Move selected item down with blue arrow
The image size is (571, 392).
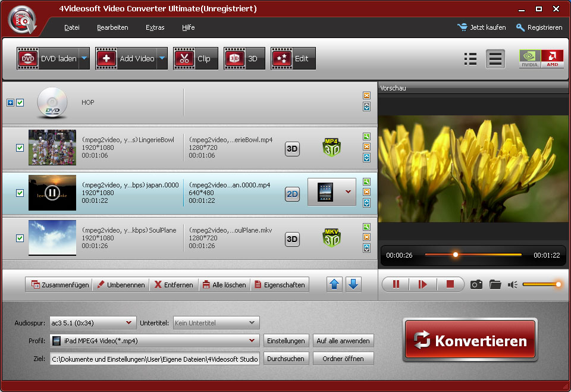coord(353,284)
